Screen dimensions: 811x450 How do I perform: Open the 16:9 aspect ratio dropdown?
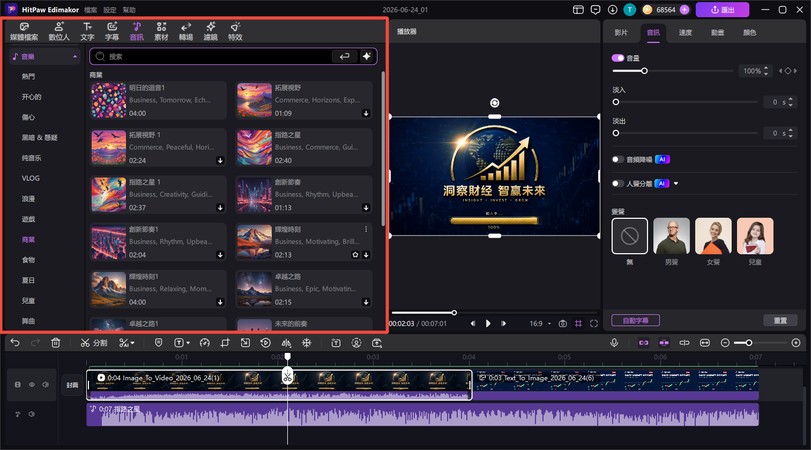click(540, 323)
